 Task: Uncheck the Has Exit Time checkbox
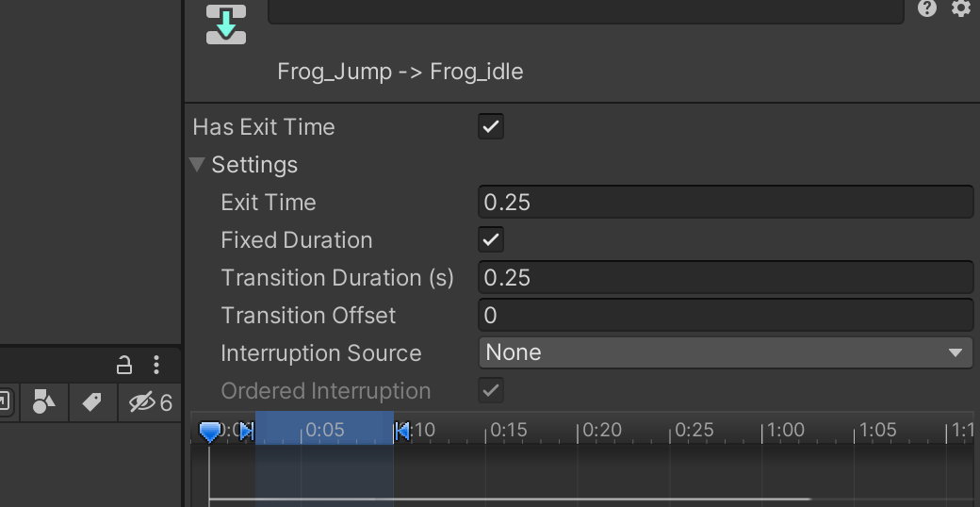tap(491, 127)
